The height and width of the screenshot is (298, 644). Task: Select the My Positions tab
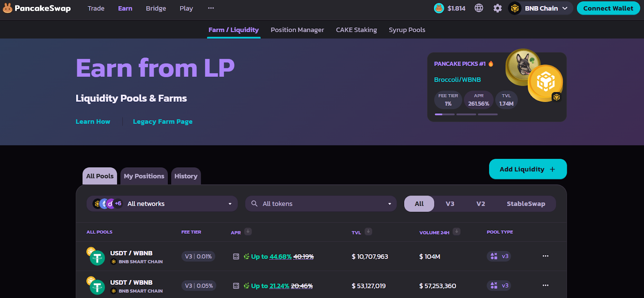[x=144, y=176]
